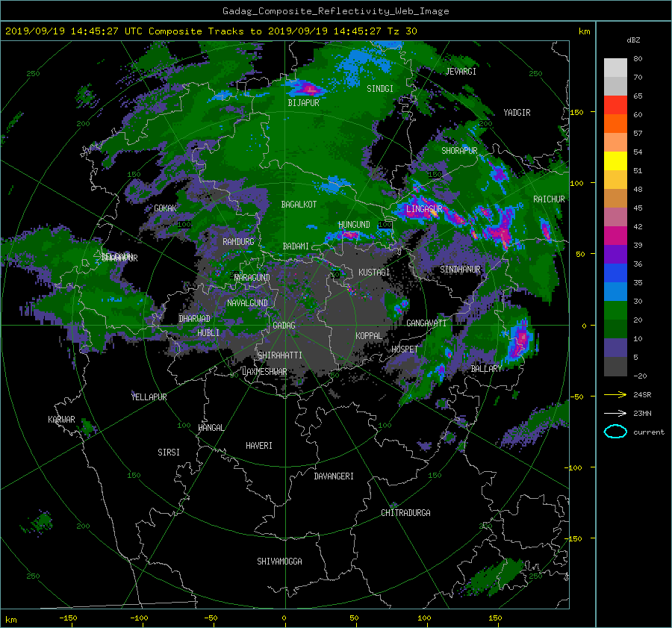The image size is (672, 628).
Task: Click the Gadag Composite Reflectivity title text
Action: tap(335, 11)
